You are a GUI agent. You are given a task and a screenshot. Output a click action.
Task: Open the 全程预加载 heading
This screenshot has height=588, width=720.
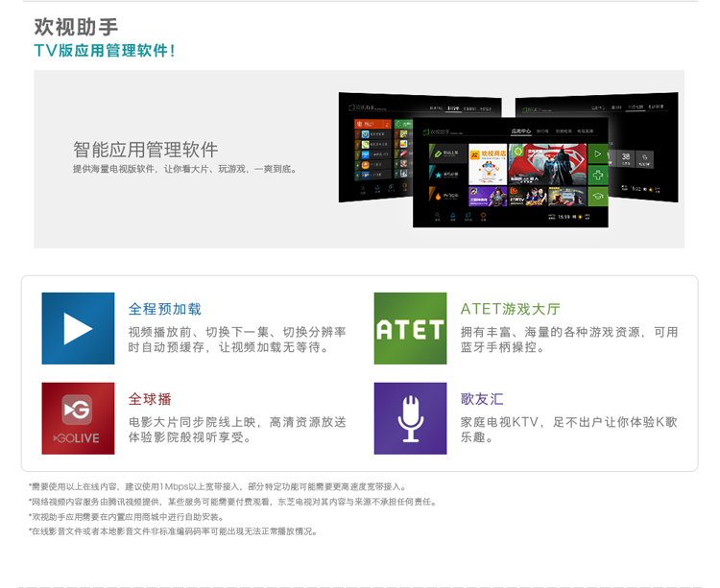tap(165, 309)
